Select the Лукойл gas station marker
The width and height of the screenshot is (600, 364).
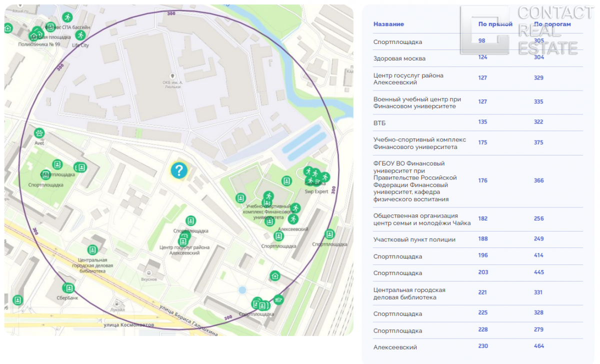(118, 302)
